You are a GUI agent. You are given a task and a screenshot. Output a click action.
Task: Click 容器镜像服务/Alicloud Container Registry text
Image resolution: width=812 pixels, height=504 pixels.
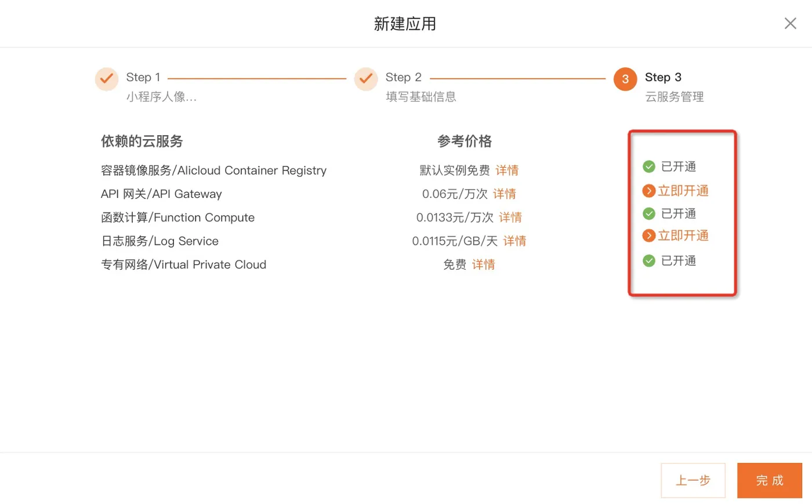[x=213, y=171]
